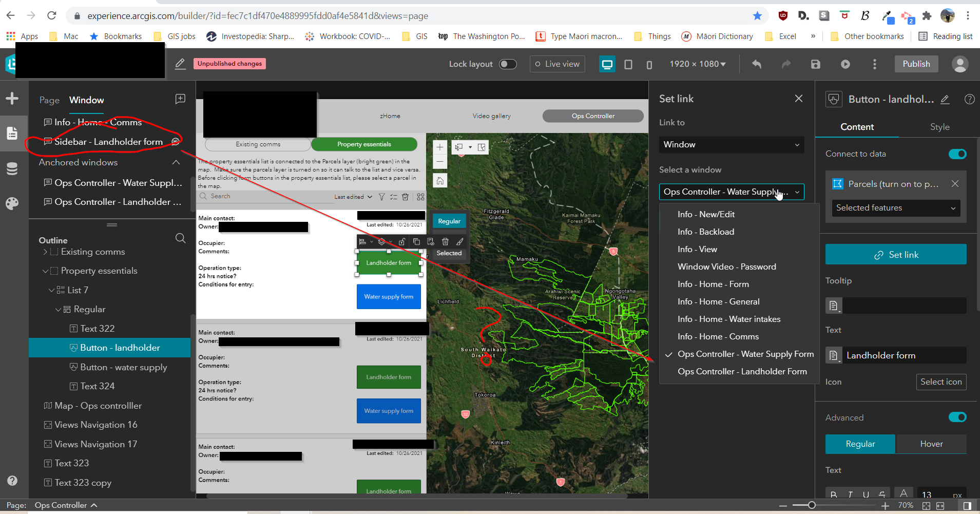980x514 pixels.
Task: Choose Ops Controller - Landholder Form option
Action: click(x=742, y=371)
